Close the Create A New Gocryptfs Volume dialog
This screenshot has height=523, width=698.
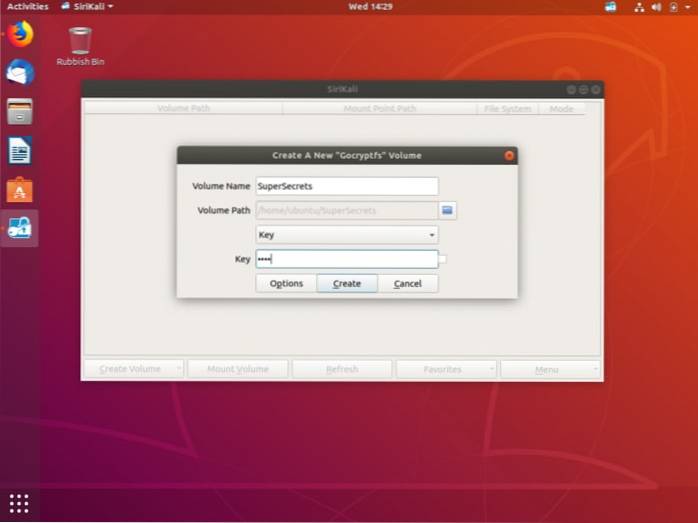point(509,155)
